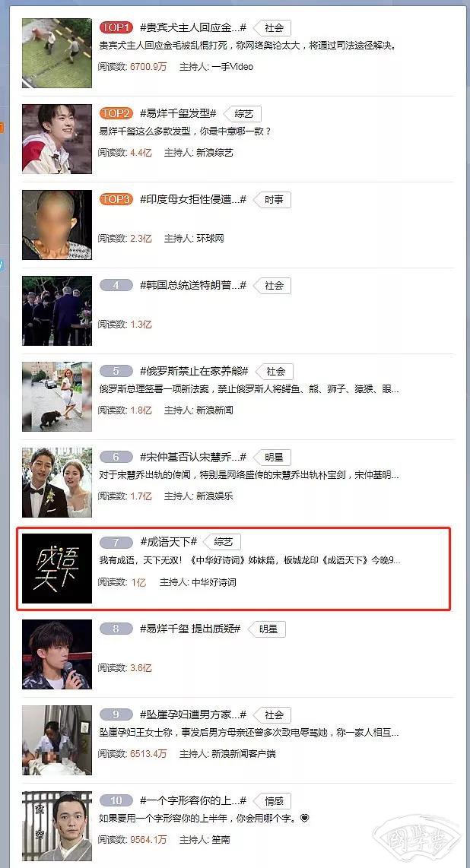
Task: Open host 新浪新闻 under bear topic
Action: (x=214, y=410)
